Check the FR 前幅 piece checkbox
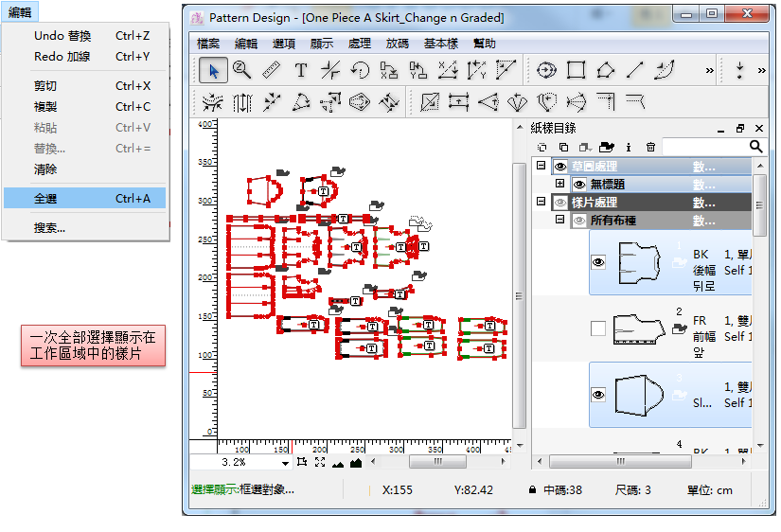The image size is (781, 532). pos(597,328)
